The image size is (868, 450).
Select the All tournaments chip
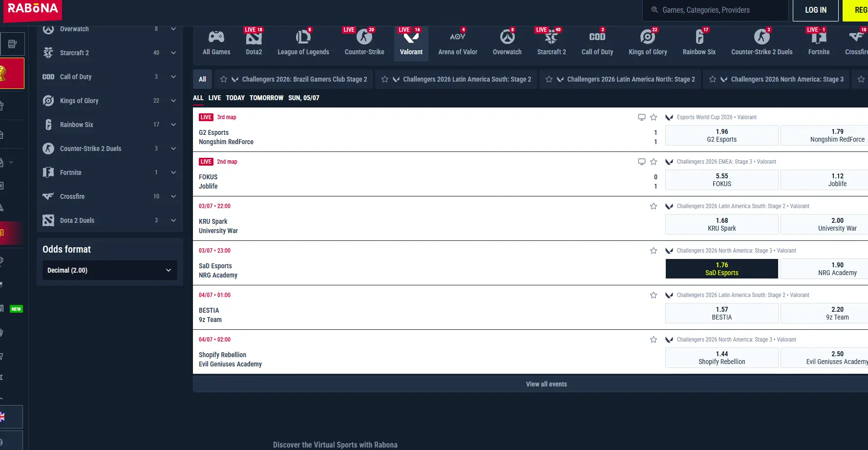click(202, 79)
